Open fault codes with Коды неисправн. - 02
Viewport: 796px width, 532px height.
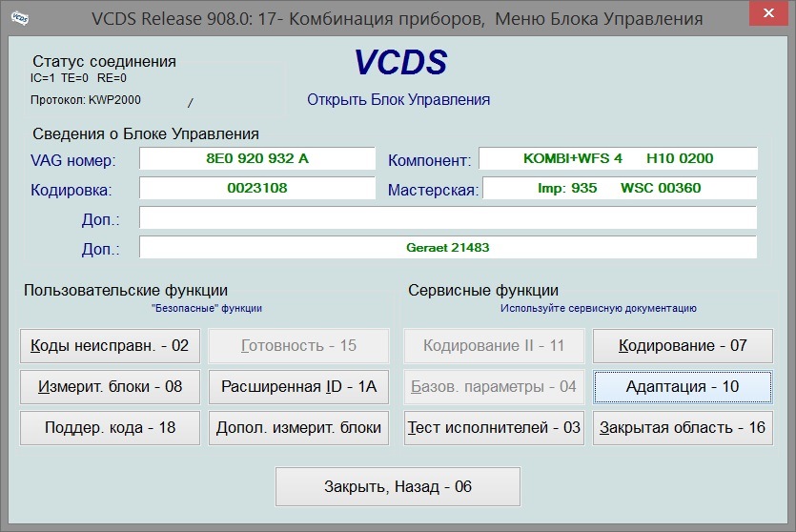tap(110, 346)
